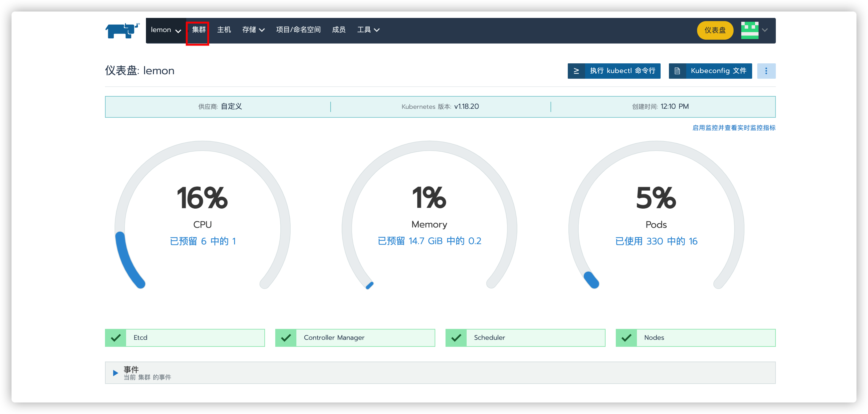Click the kubectl terminal prompt icon
The width and height of the screenshot is (868, 414).
576,71
